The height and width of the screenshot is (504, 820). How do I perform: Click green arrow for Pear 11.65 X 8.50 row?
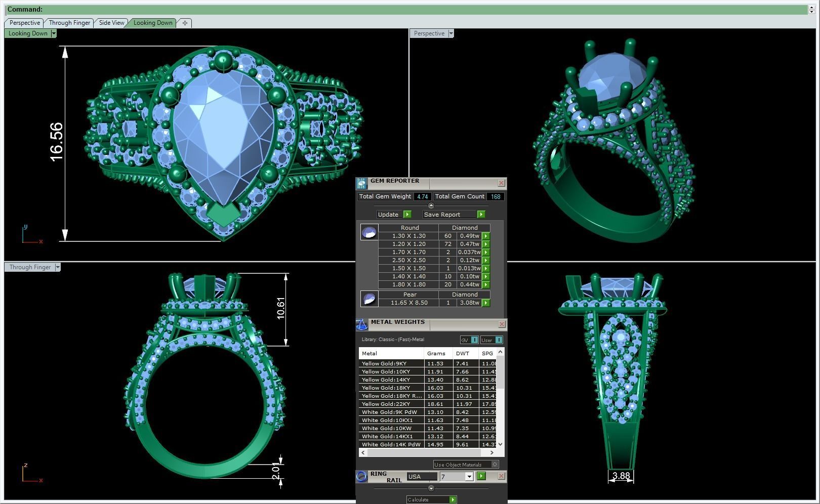click(x=486, y=303)
